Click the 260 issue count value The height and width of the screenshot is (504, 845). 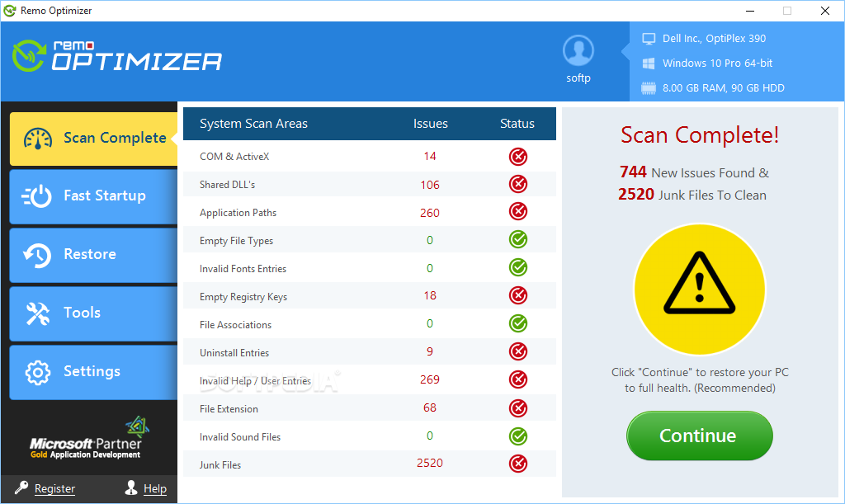tap(429, 213)
